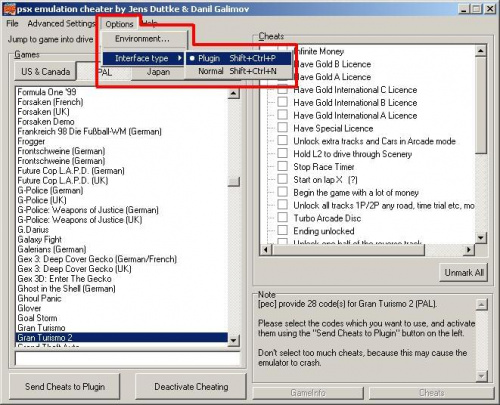The height and width of the screenshot is (405, 500).
Task: Switch to the US & Canada tab
Action: [45, 72]
